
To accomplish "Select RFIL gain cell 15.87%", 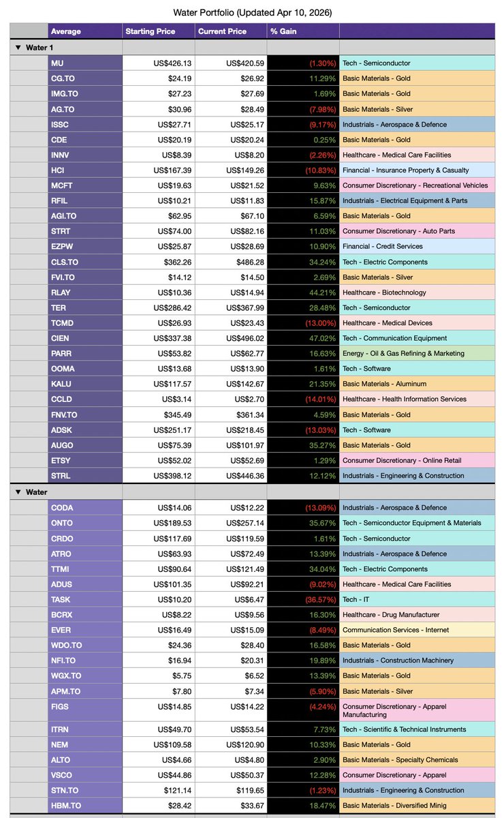I will [x=303, y=200].
